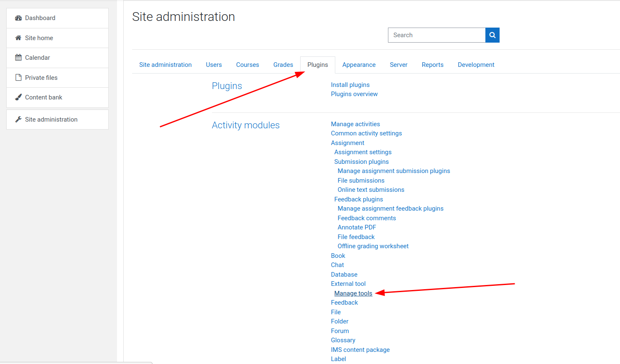Open the Dashboard via its sidebar icon
This screenshot has width=620, height=364.
pyautogui.click(x=18, y=18)
